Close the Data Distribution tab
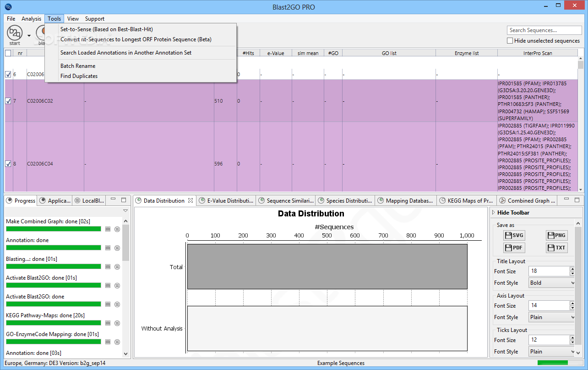 coord(191,200)
